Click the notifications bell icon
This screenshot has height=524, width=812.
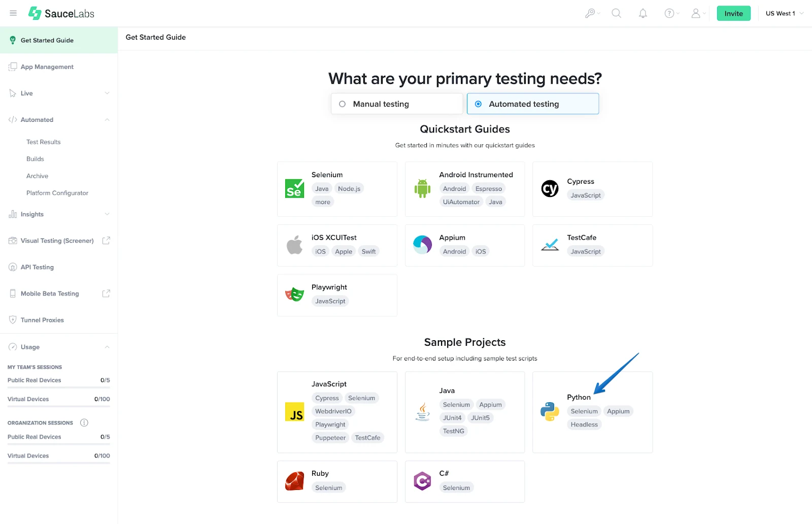click(642, 13)
